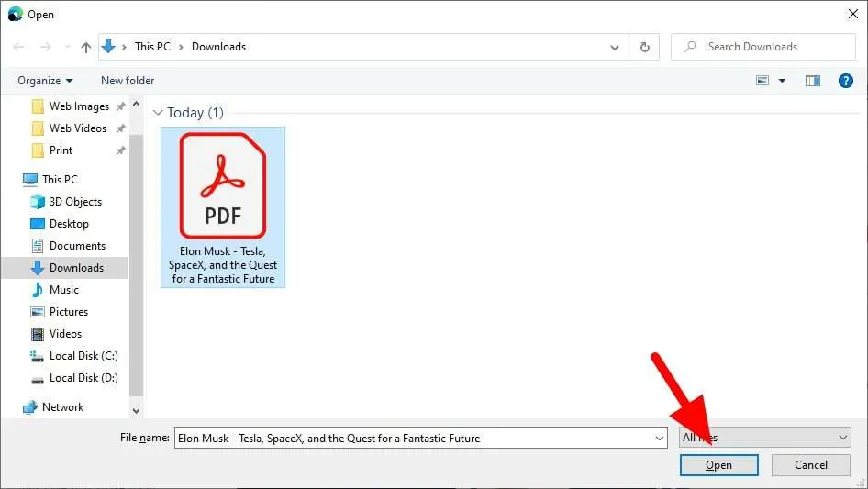The image size is (868, 489).
Task: Open Help with the question mark icon
Action: coord(845,81)
